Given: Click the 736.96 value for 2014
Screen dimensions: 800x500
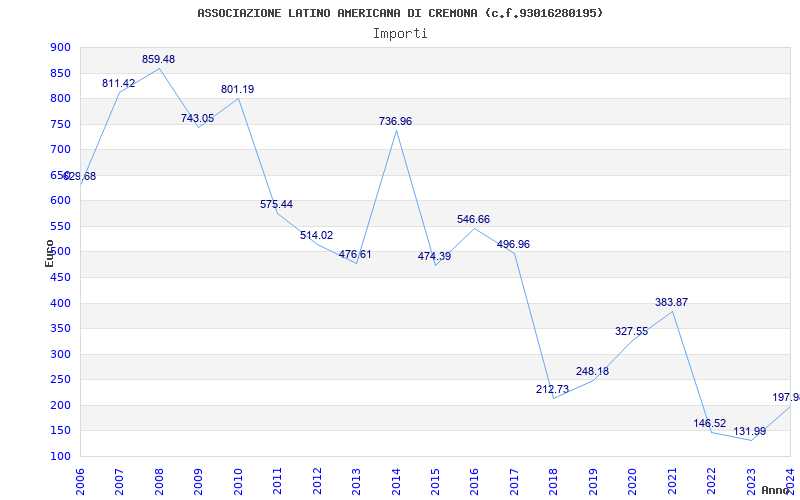Looking at the screenshot, I should (395, 121).
